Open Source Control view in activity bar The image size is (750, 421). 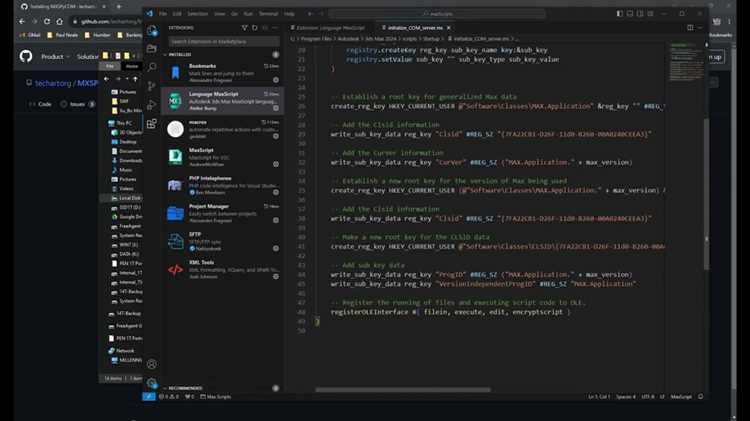click(x=152, y=86)
